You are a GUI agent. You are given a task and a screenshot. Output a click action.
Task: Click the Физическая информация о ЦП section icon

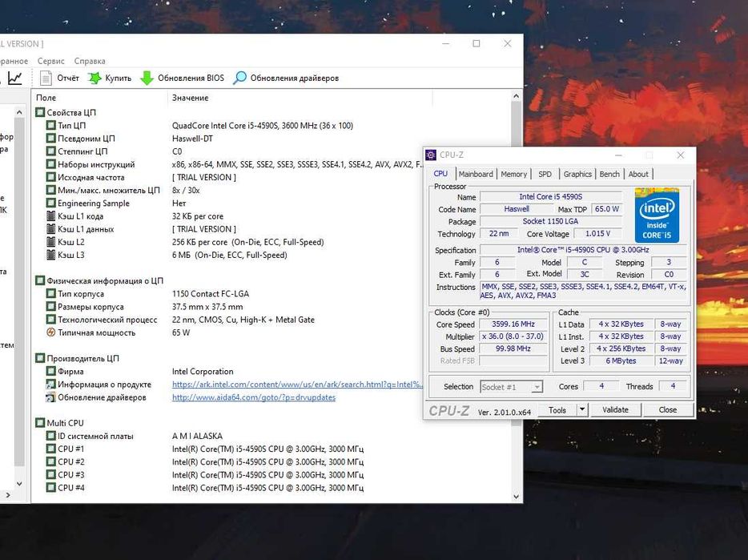point(40,280)
